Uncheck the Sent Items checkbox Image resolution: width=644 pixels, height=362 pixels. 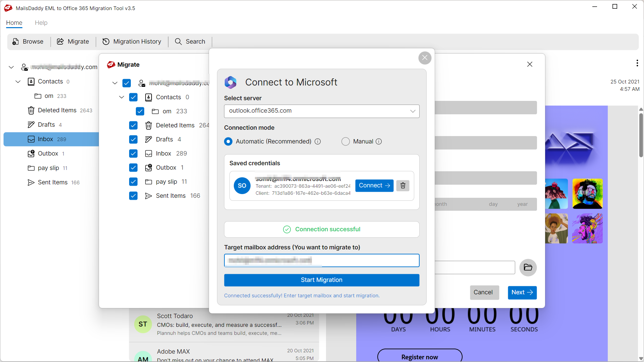(133, 196)
